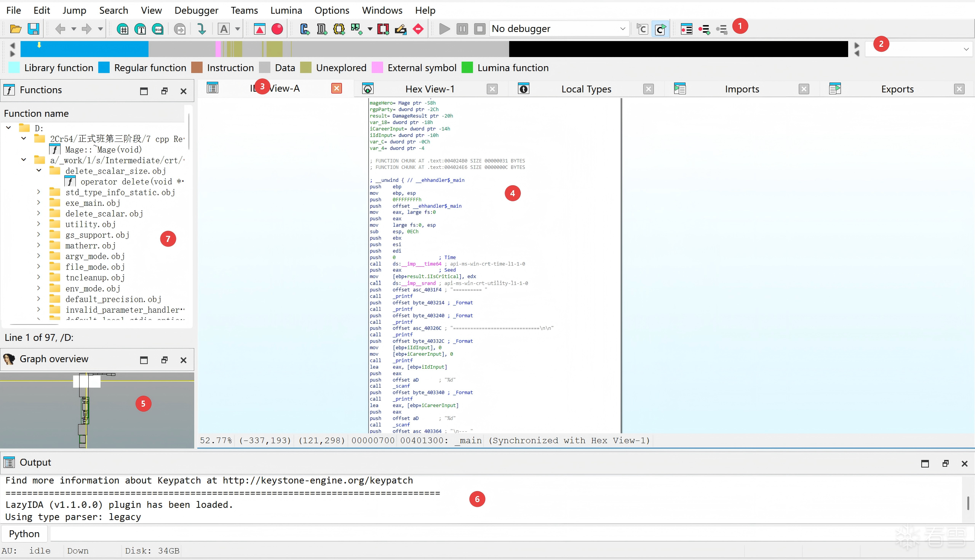Click the Open file folder icon
This screenshot has height=560, width=975.
[15, 29]
